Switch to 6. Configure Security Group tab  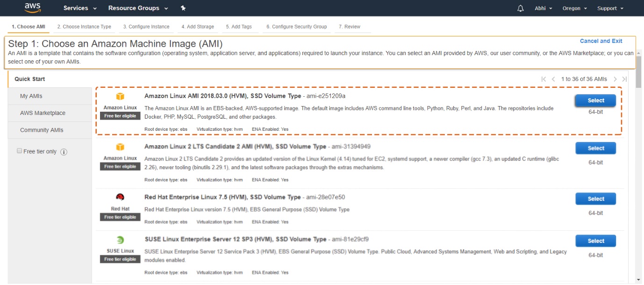coord(297,27)
